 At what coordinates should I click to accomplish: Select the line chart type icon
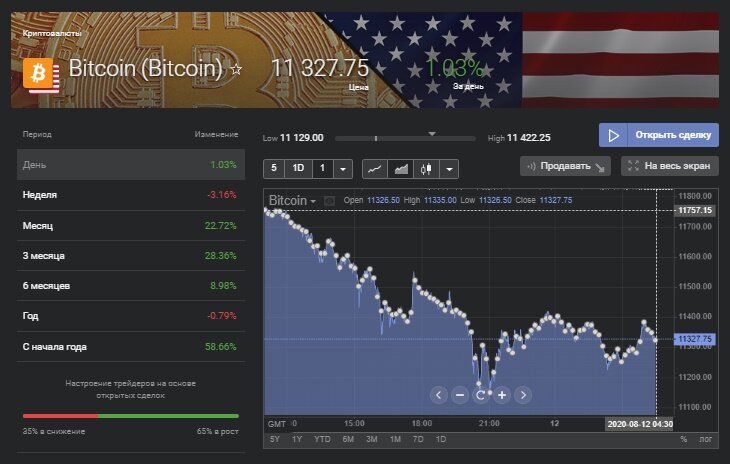tap(374, 168)
